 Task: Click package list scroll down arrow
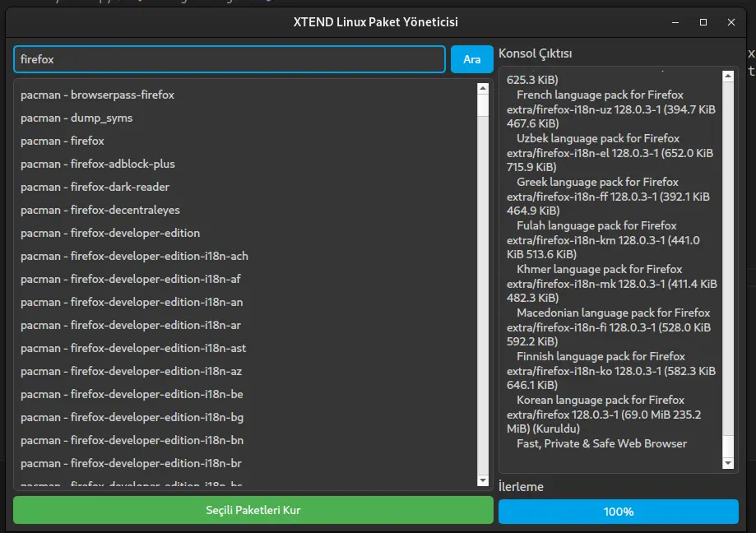[483, 480]
